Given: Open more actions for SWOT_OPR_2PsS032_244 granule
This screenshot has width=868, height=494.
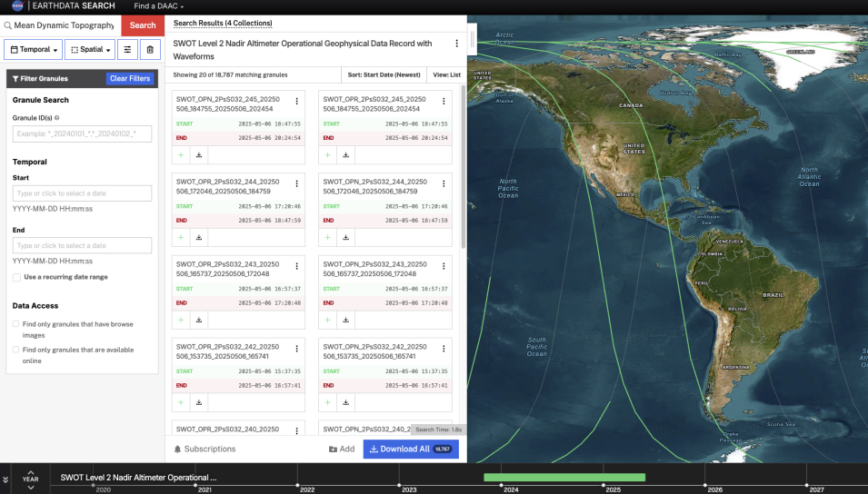Looking at the screenshot, I should click(x=296, y=183).
